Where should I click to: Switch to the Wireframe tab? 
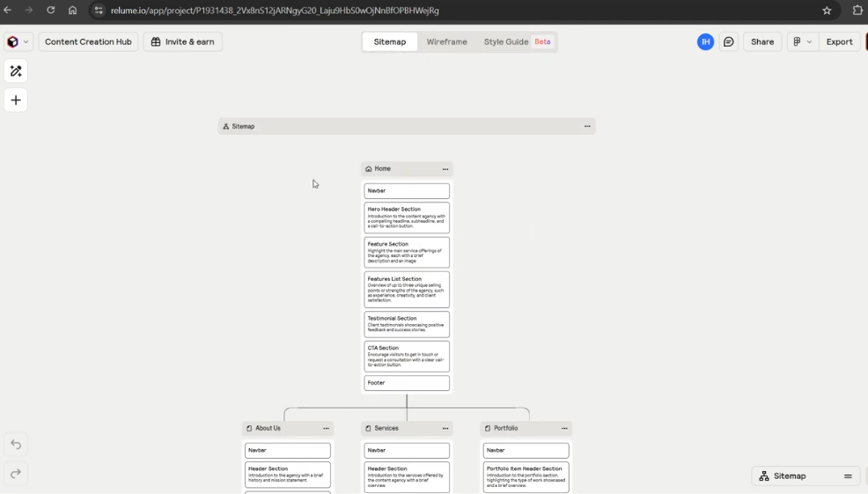446,42
